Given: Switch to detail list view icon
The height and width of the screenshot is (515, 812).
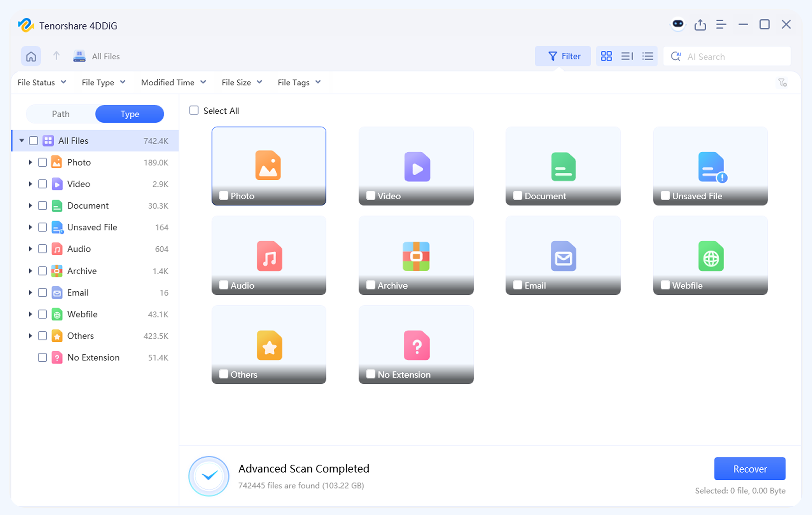Looking at the screenshot, I should pyautogui.click(x=648, y=56).
